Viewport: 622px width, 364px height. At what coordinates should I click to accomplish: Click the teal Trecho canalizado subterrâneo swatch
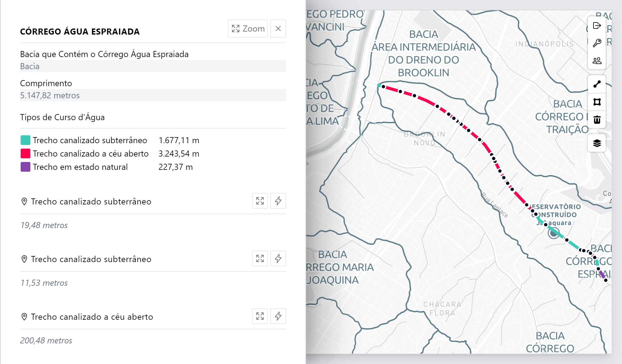coord(26,140)
